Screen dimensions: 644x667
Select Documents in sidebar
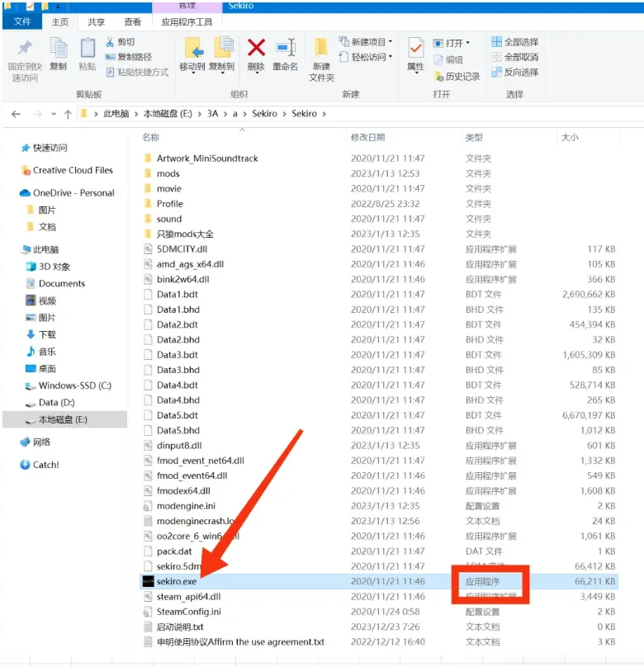pyautogui.click(x=55, y=283)
